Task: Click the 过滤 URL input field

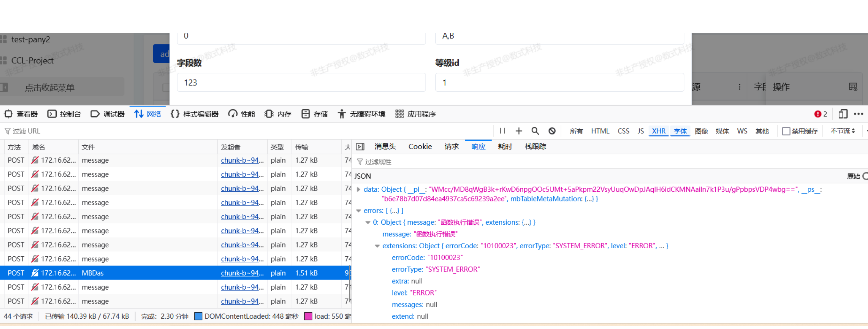Action: point(55,131)
